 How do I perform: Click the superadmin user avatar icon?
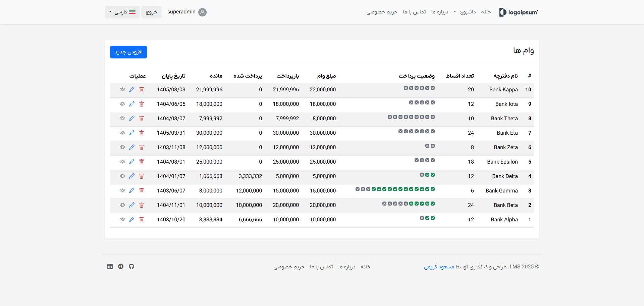coord(202,12)
